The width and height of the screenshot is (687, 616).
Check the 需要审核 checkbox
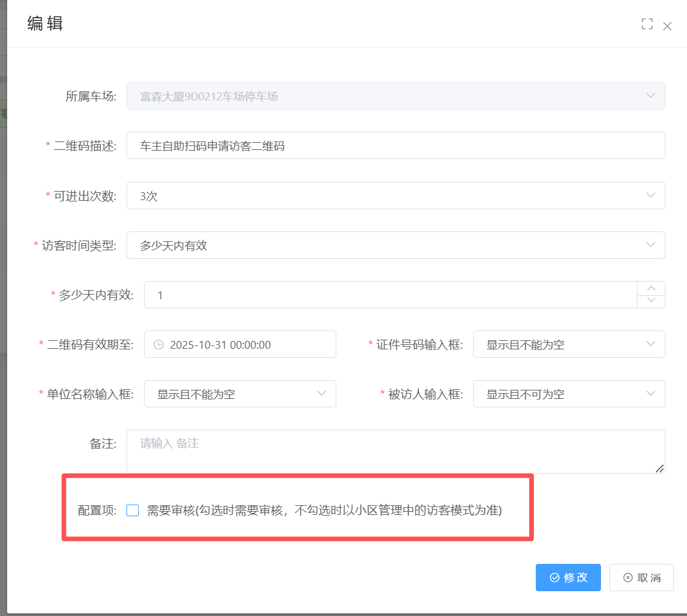133,510
